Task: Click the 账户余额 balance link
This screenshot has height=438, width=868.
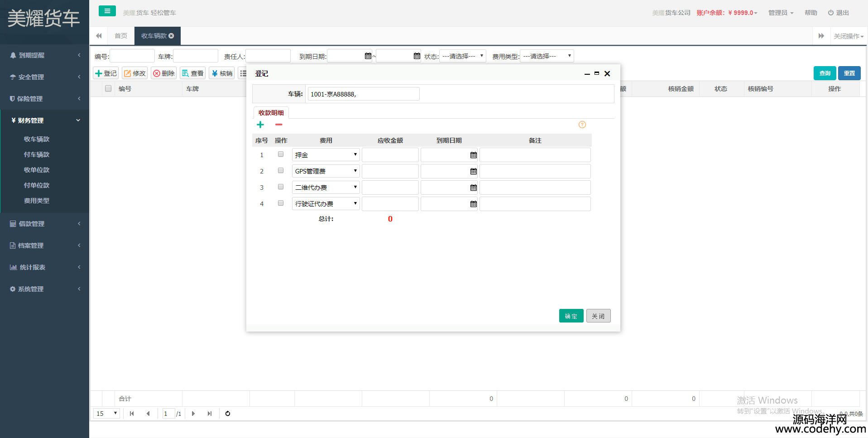Action: [727, 13]
